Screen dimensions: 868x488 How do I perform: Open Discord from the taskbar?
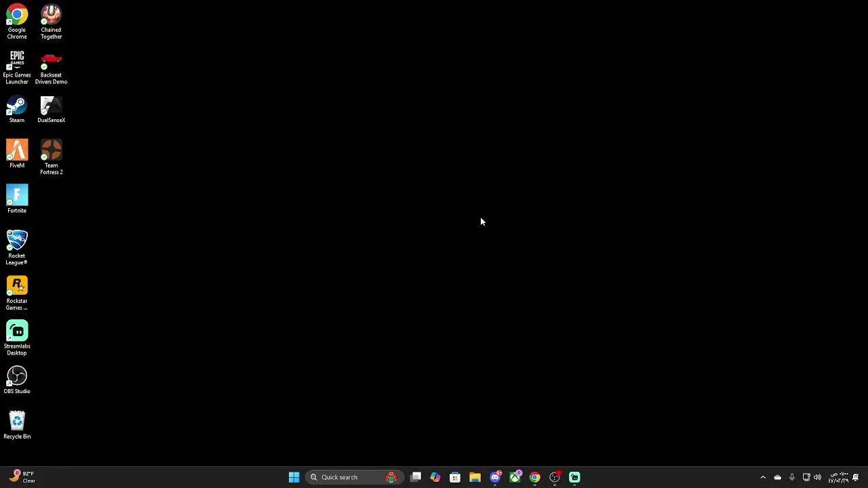pyautogui.click(x=495, y=477)
